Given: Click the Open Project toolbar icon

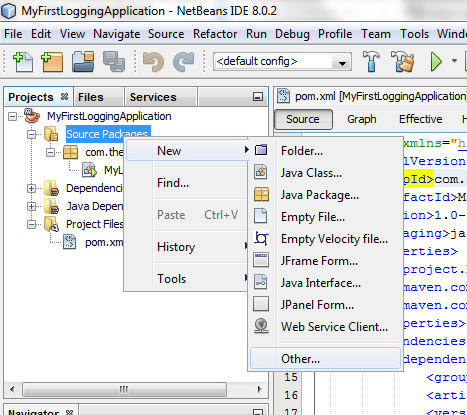Looking at the screenshot, I should (x=83, y=62).
